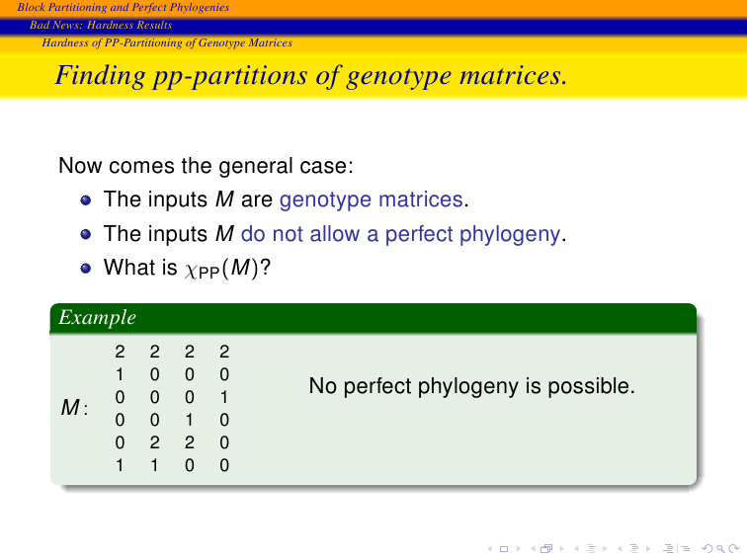
Task: Click the section navigation icon
Action: [634, 548]
